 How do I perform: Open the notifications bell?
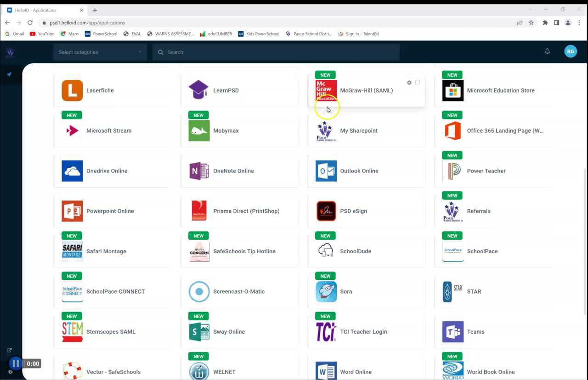(x=548, y=51)
